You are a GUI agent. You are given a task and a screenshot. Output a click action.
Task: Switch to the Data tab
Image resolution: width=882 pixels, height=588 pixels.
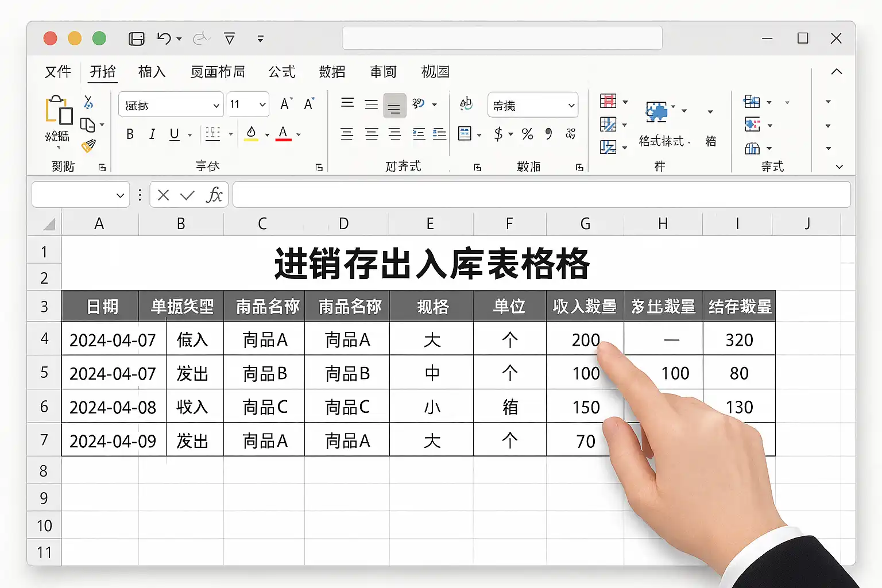pos(332,72)
